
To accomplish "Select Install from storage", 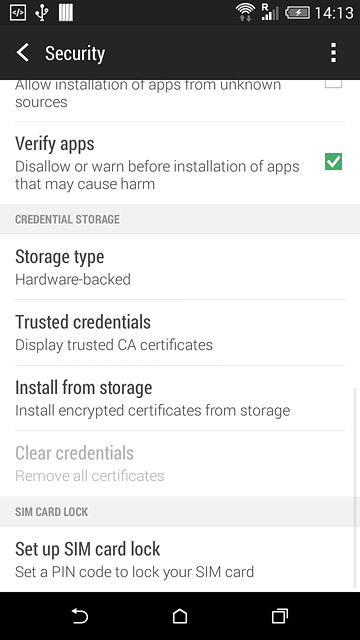I will tap(180, 398).
